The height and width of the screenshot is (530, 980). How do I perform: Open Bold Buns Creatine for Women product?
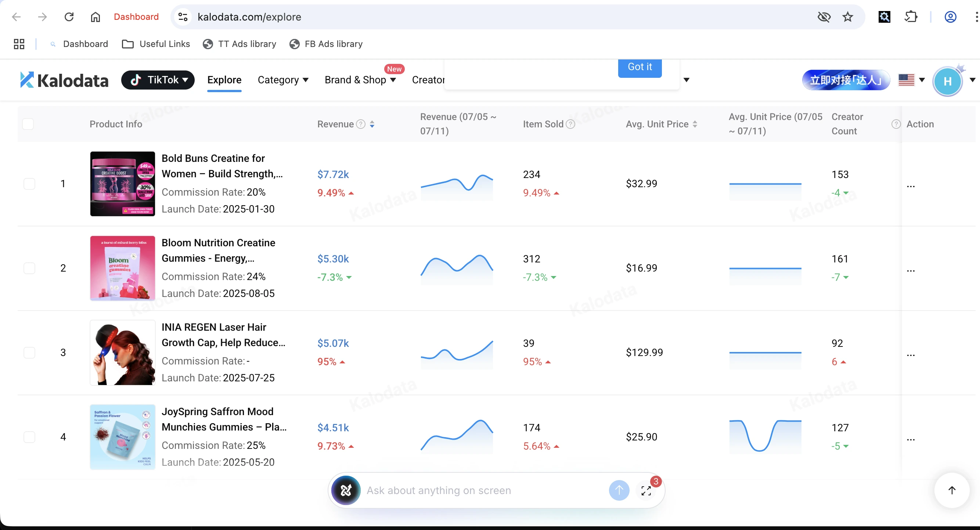coord(222,166)
